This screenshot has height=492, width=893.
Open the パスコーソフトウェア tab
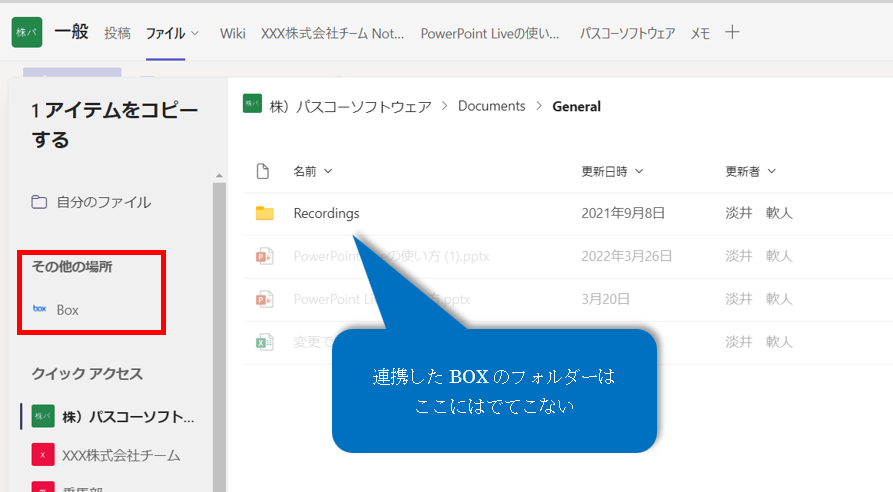click(627, 33)
